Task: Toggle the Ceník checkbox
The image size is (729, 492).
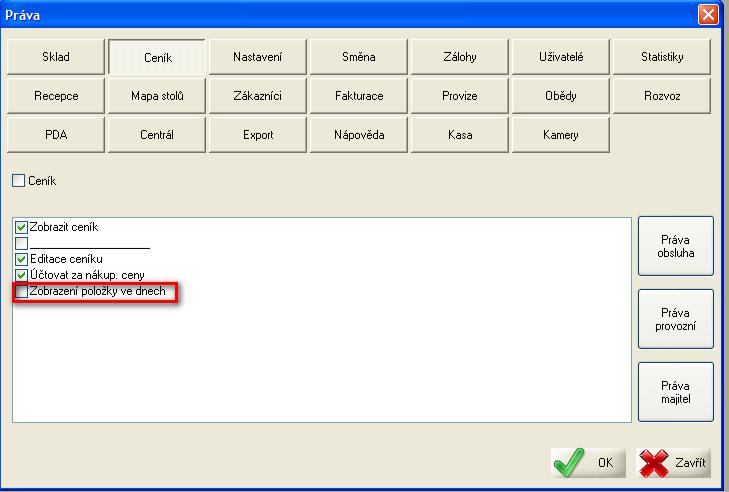Action: [x=19, y=182]
